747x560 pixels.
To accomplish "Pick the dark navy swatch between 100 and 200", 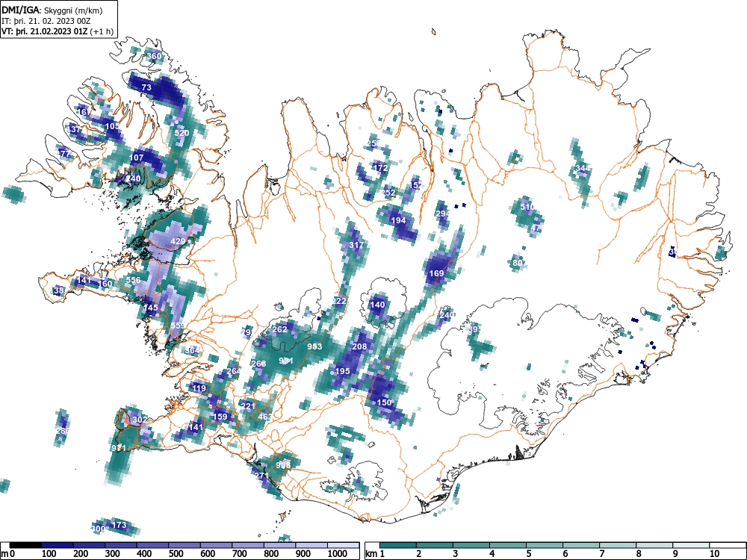I will (x=58, y=545).
